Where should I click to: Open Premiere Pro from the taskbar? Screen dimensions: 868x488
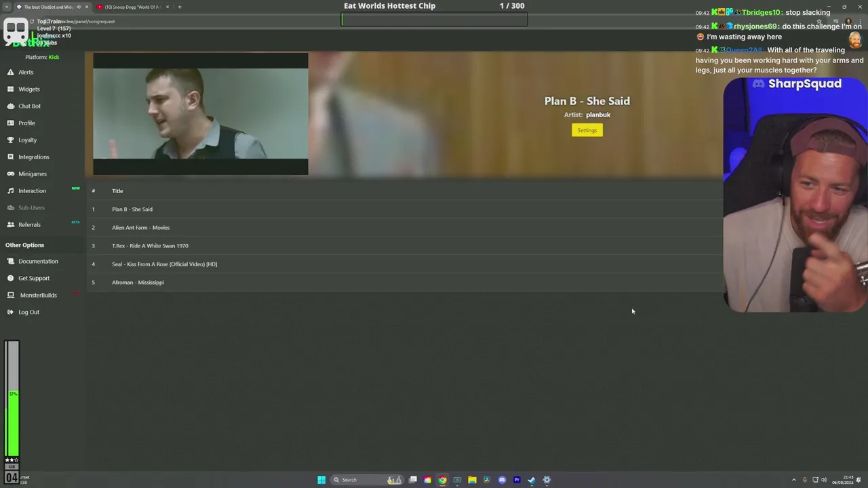[517, 480]
